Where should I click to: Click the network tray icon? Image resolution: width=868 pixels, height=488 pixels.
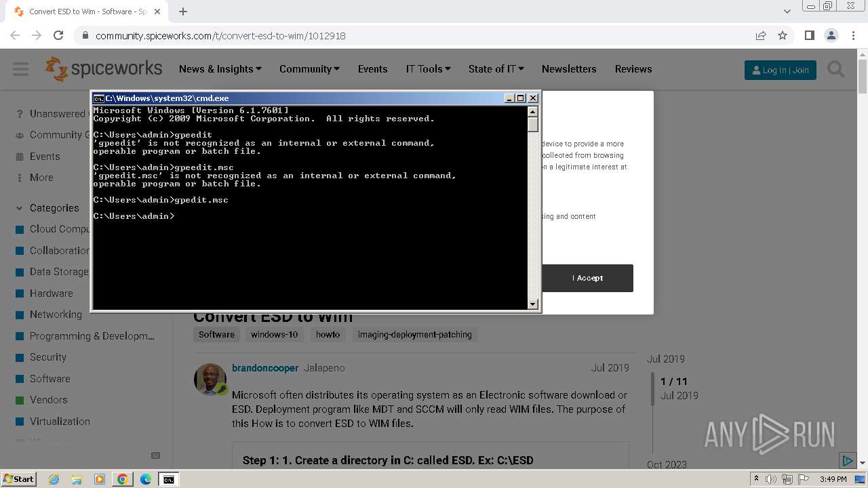pos(787,479)
